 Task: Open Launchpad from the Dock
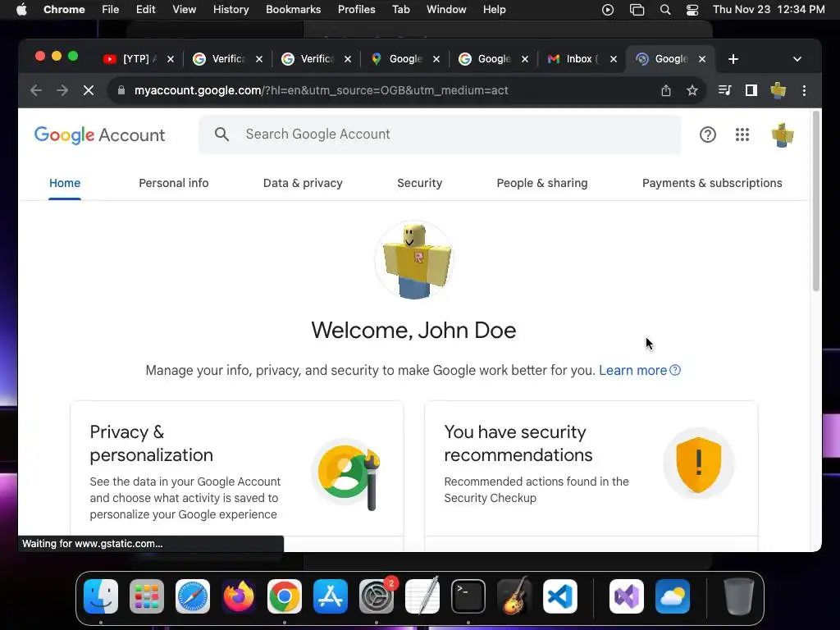(147, 596)
